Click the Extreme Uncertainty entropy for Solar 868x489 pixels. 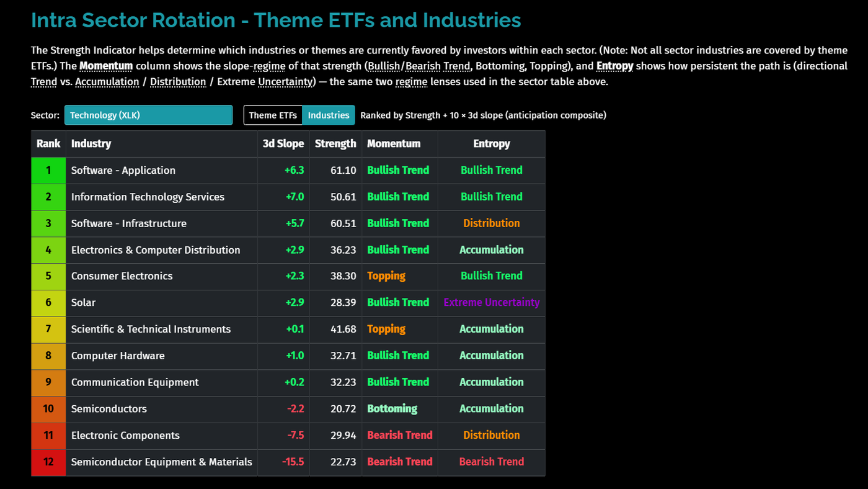(492, 302)
